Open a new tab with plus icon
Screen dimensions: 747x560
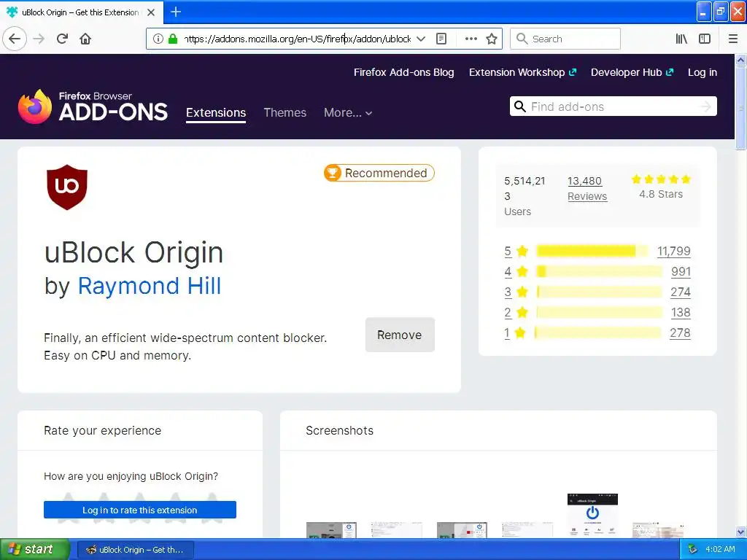[176, 12]
